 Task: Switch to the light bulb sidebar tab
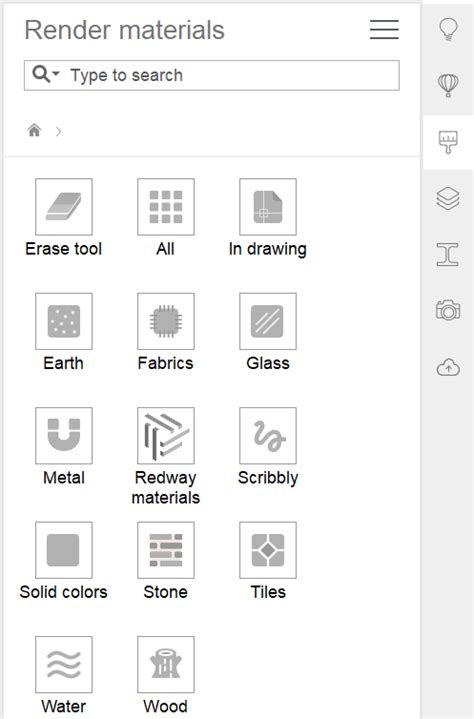pyautogui.click(x=448, y=30)
